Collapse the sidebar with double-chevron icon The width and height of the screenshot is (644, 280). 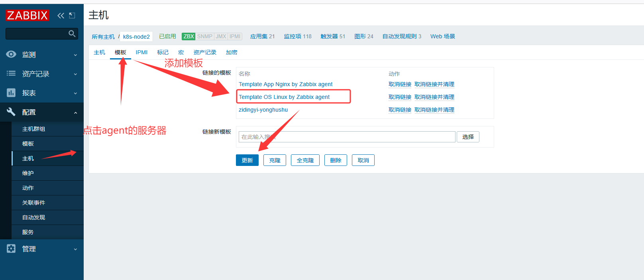(61, 16)
